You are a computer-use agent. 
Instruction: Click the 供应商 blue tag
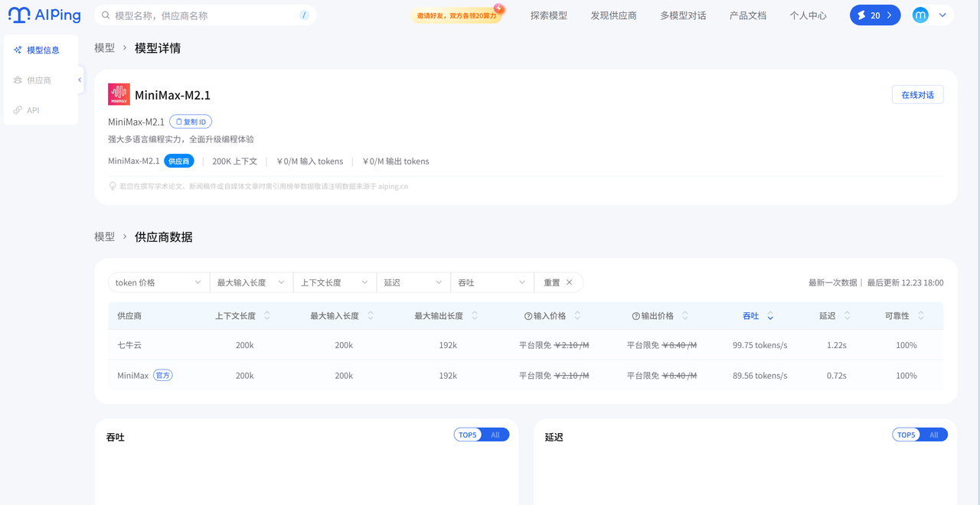[x=179, y=161]
